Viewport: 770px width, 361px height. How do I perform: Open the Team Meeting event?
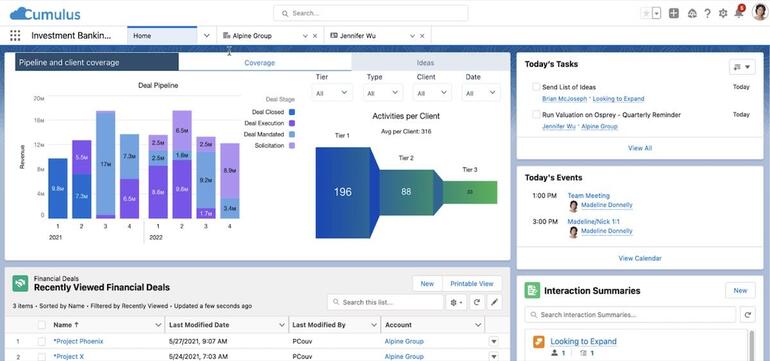pos(588,195)
